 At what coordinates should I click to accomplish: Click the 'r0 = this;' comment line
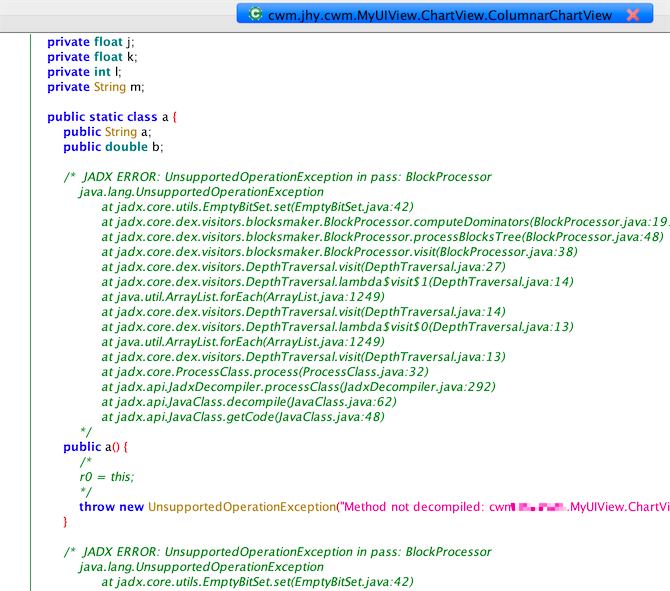click(107, 477)
